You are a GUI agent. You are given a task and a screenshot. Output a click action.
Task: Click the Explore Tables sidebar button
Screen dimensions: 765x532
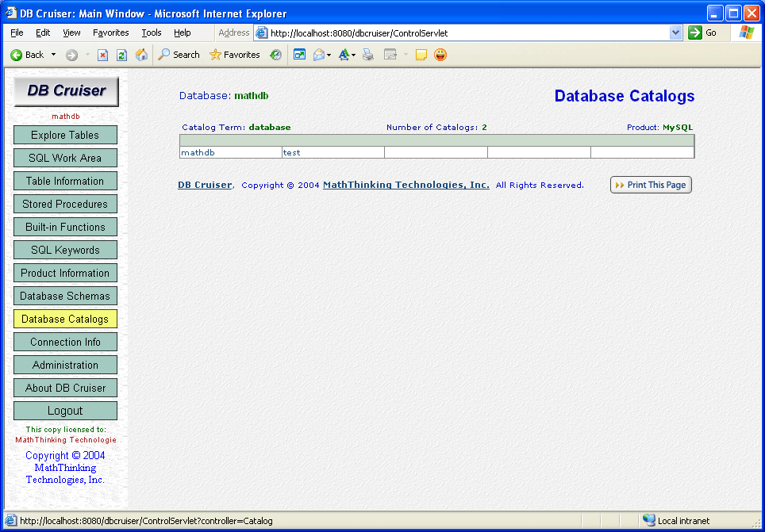[65, 135]
